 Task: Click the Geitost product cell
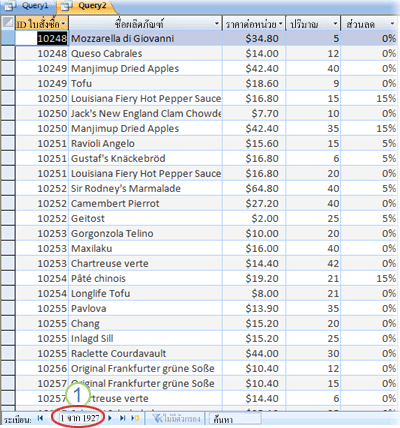(x=145, y=218)
